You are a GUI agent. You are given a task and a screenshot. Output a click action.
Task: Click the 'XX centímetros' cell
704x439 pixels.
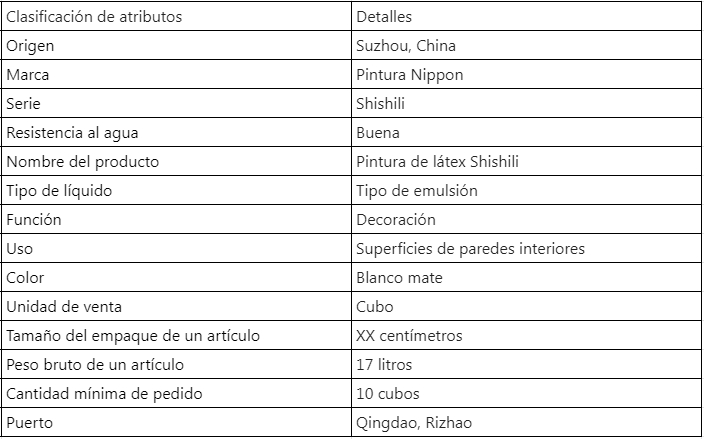(526, 335)
